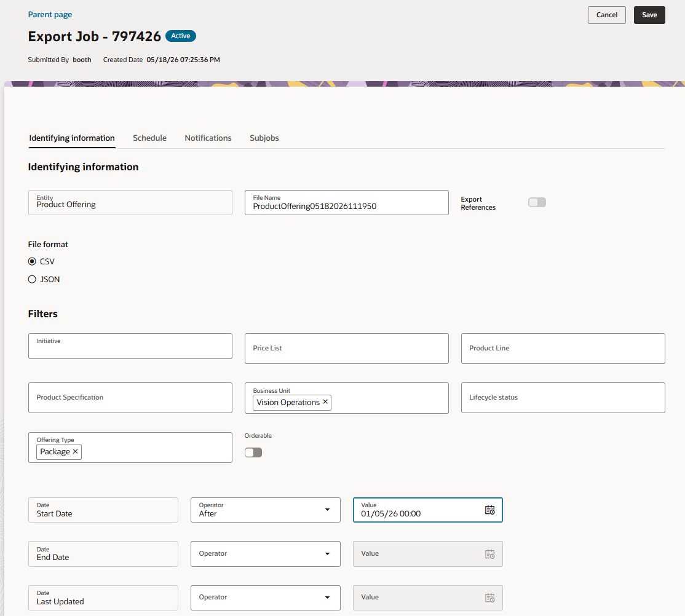Switch to the Subjobs tab
This screenshot has height=616, width=685.
click(264, 138)
